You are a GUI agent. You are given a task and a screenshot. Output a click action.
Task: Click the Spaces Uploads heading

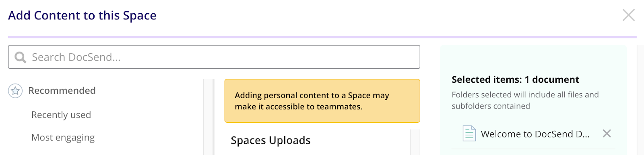(270, 140)
